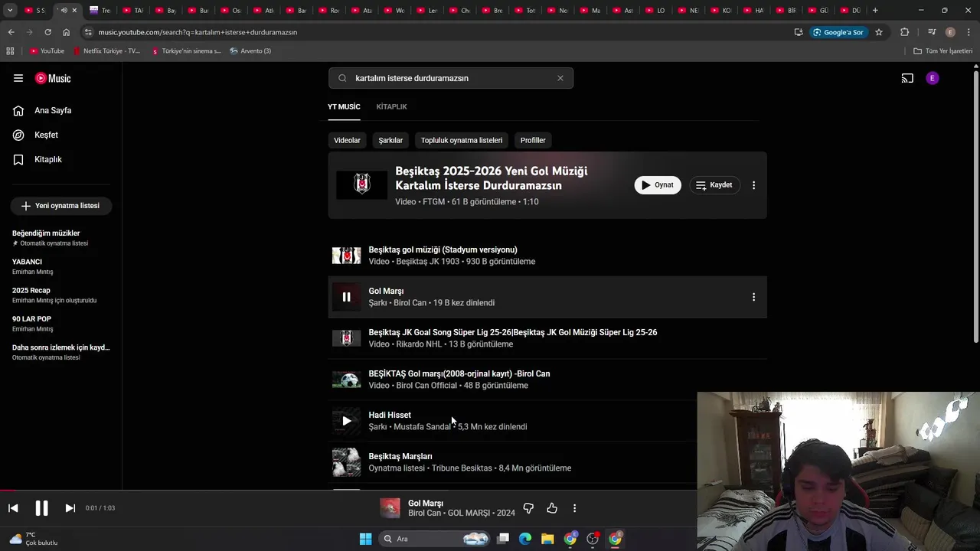Click the search magnifier icon in search box
The width and height of the screenshot is (980, 551).
click(x=342, y=78)
